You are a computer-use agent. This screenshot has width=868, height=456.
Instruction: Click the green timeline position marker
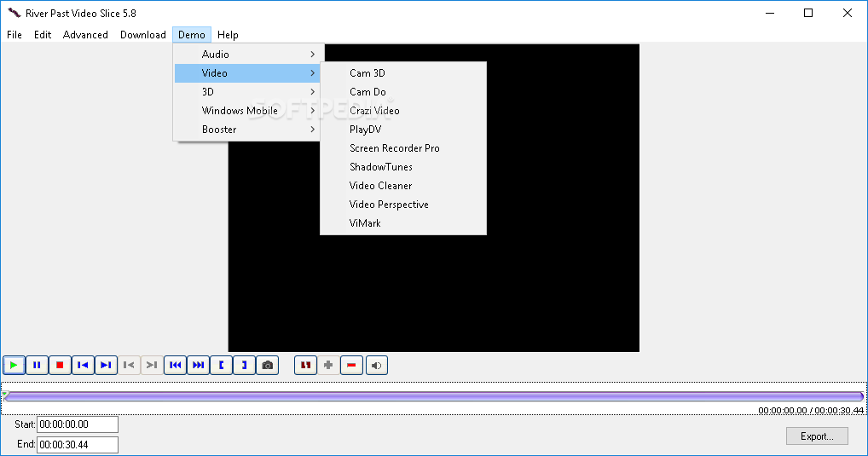click(x=5, y=395)
